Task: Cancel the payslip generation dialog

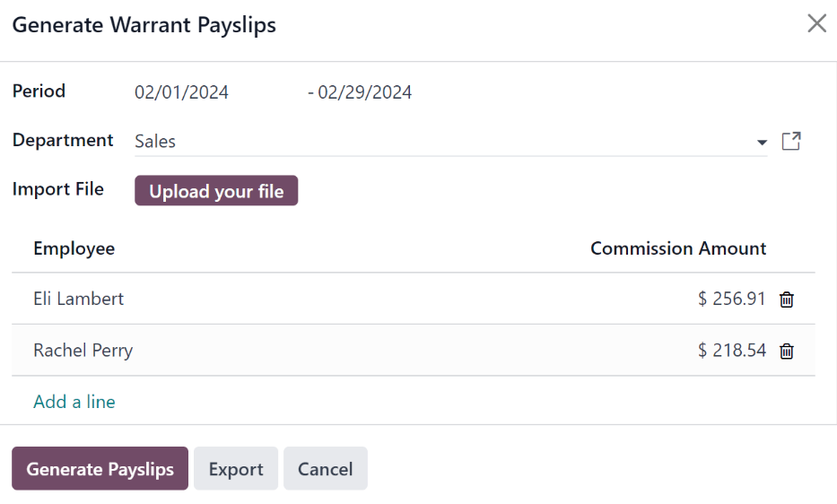Action: 325,469
